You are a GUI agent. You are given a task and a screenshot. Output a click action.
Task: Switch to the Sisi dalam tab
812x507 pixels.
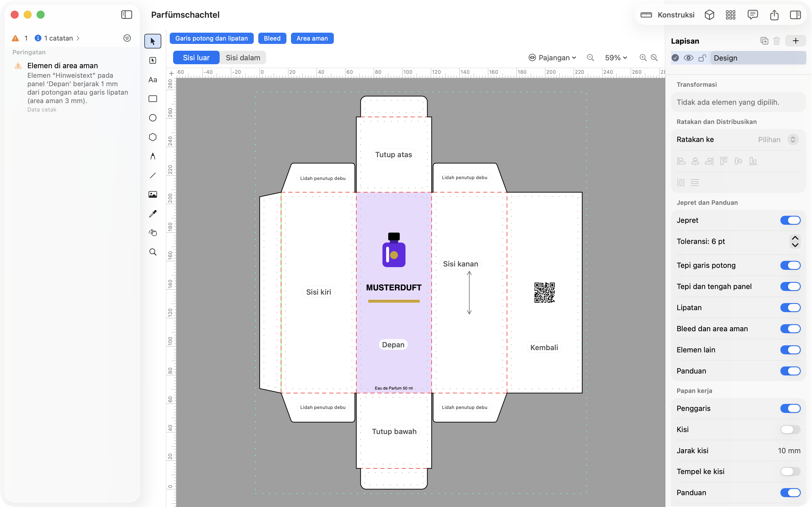(243, 58)
